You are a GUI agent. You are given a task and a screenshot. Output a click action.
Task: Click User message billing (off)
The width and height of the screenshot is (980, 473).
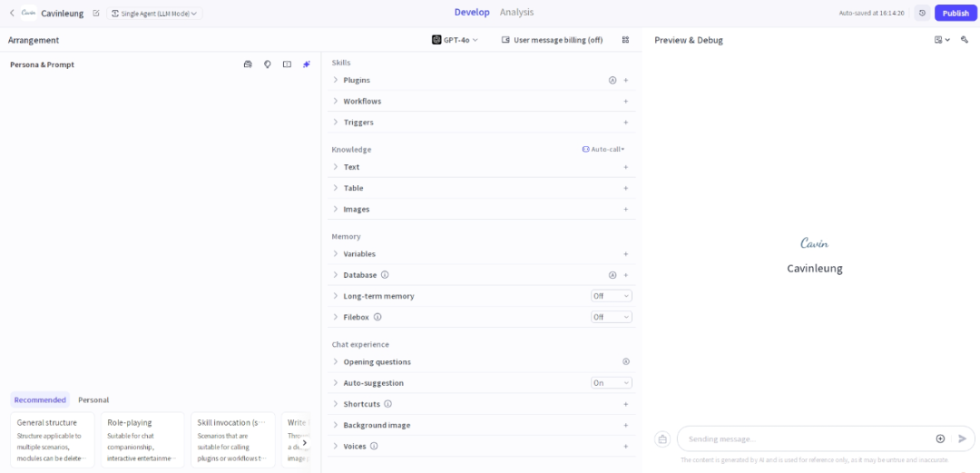(x=553, y=40)
